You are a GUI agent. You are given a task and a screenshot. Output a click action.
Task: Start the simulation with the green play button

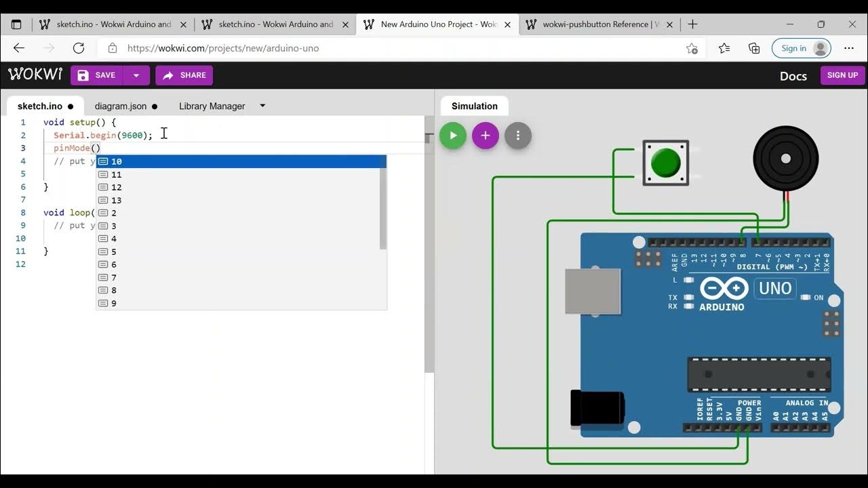click(453, 136)
